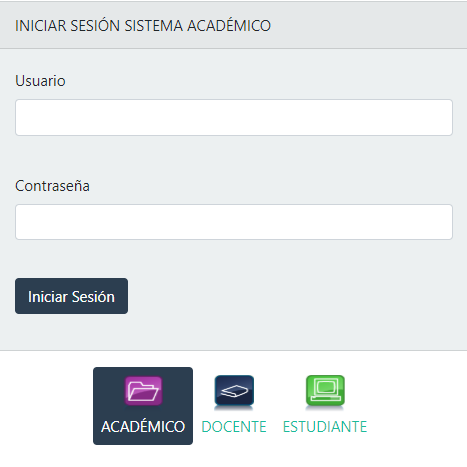Click the Iniciar Sesión Sistema Académico heading
The height and width of the screenshot is (467, 467).
coord(143,26)
